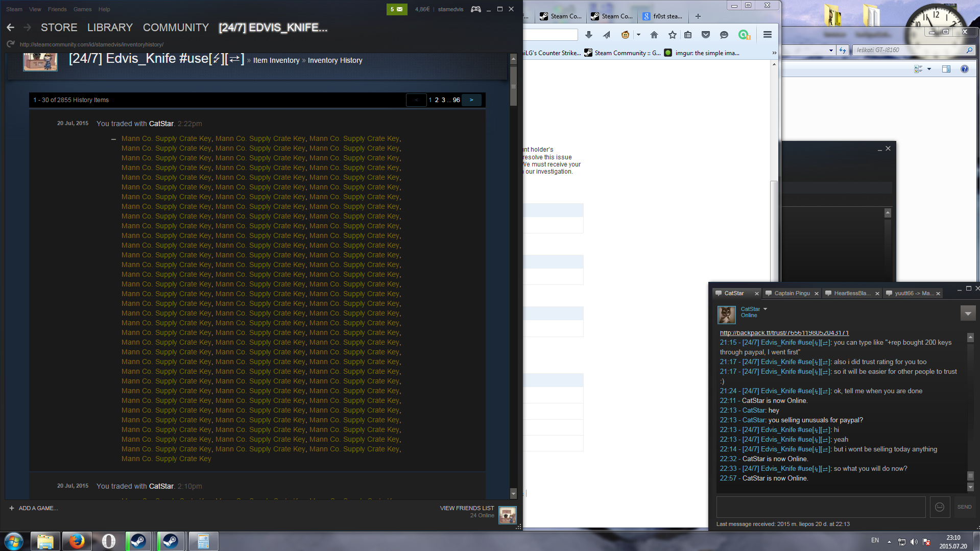The width and height of the screenshot is (980, 551).
Task: Click the Firefox home icon
Action: pos(654,35)
